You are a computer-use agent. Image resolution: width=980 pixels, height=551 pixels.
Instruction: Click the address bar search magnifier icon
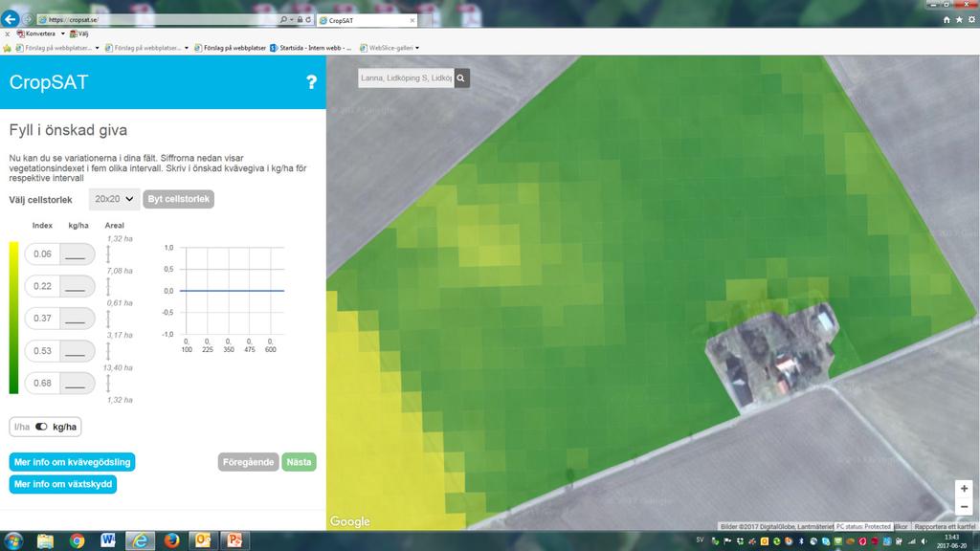click(x=283, y=20)
